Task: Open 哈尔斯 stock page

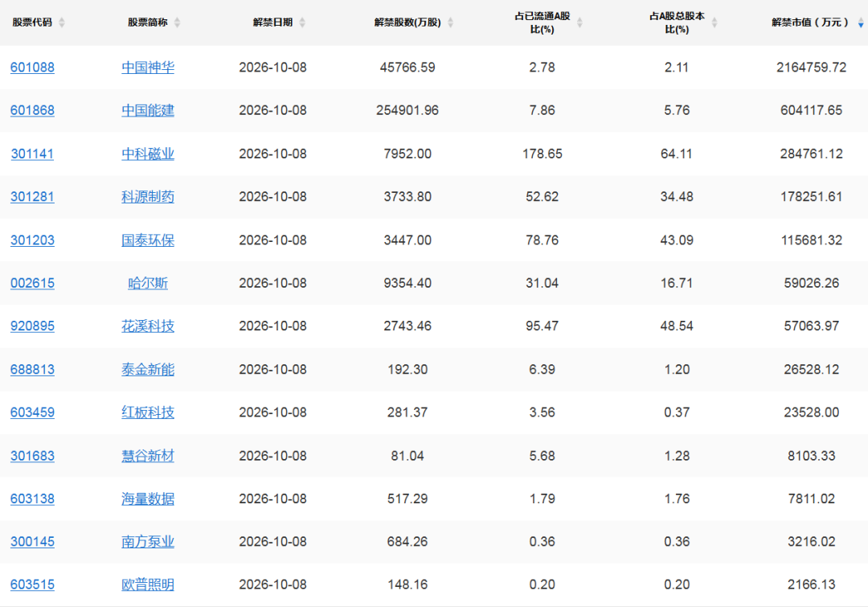Action: coord(148,283)
